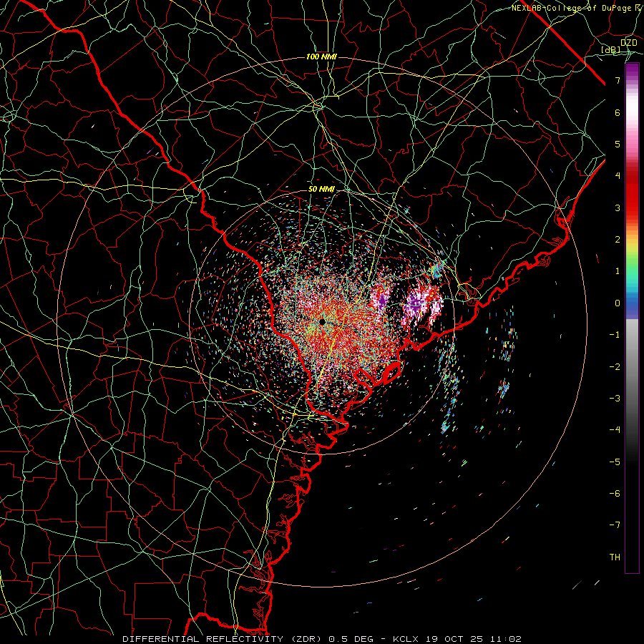Click the -2 value on the color scale
Image resolution: width=644 pixels, height=644 pixels.
[615, 366]
